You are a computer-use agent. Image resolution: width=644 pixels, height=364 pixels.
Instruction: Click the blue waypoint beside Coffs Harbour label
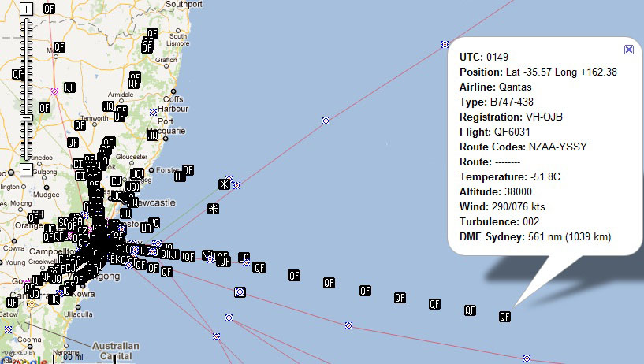coord(153,112)
